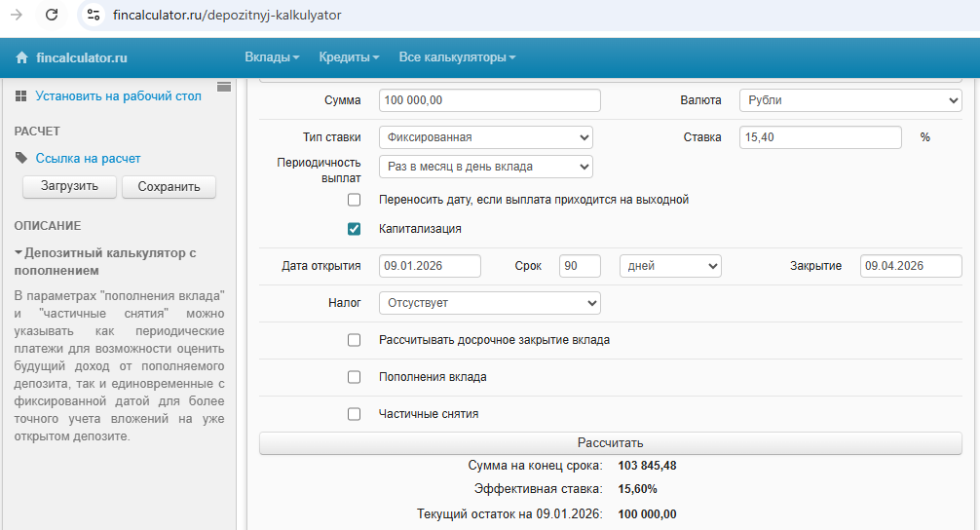Click the home icon beside fincalculator.ru

point(22,58)
